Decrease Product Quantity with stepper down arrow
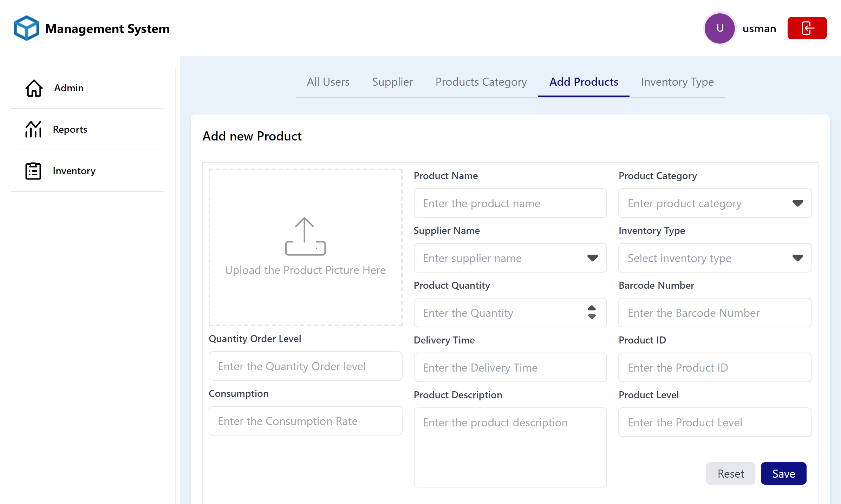The height and width of the screenshot is (504, 841). tap(592, 317)
